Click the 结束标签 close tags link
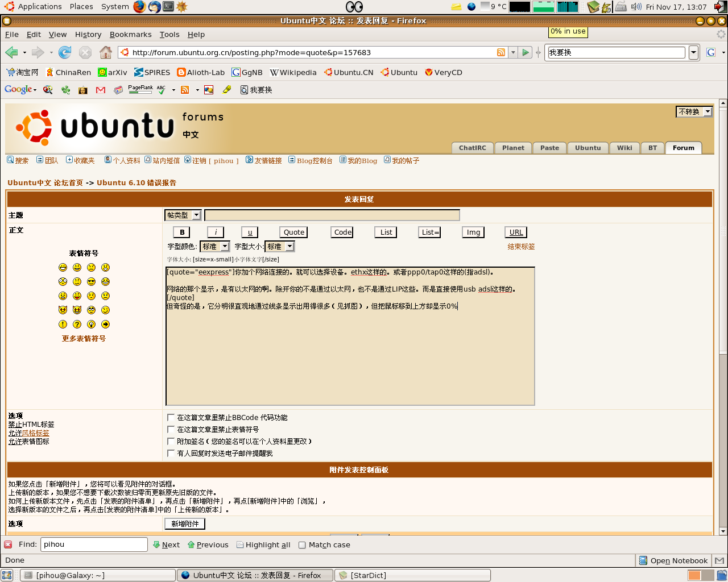This screenshot has width=728, height=582. coord(521,247)
